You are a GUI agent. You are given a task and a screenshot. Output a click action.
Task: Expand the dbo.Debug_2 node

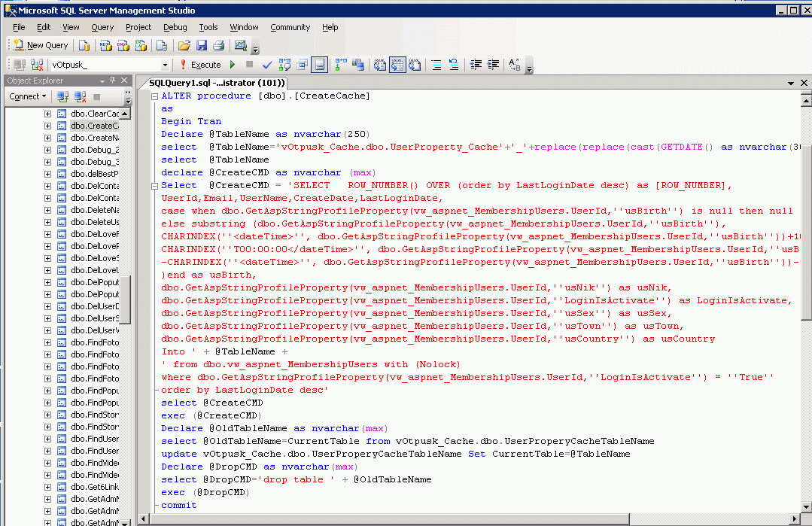(47, 151)
